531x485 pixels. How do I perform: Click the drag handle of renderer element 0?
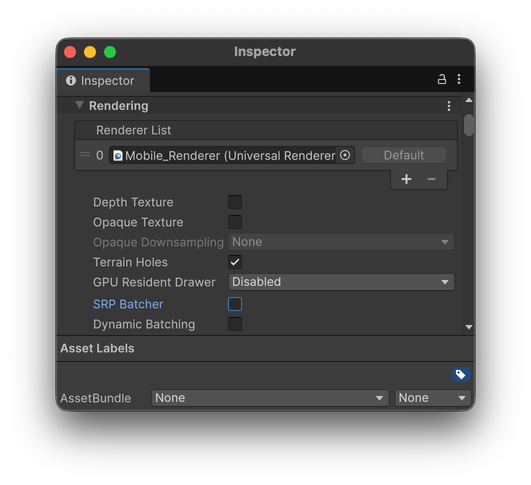pyautogui.click(x=85, y=155)
